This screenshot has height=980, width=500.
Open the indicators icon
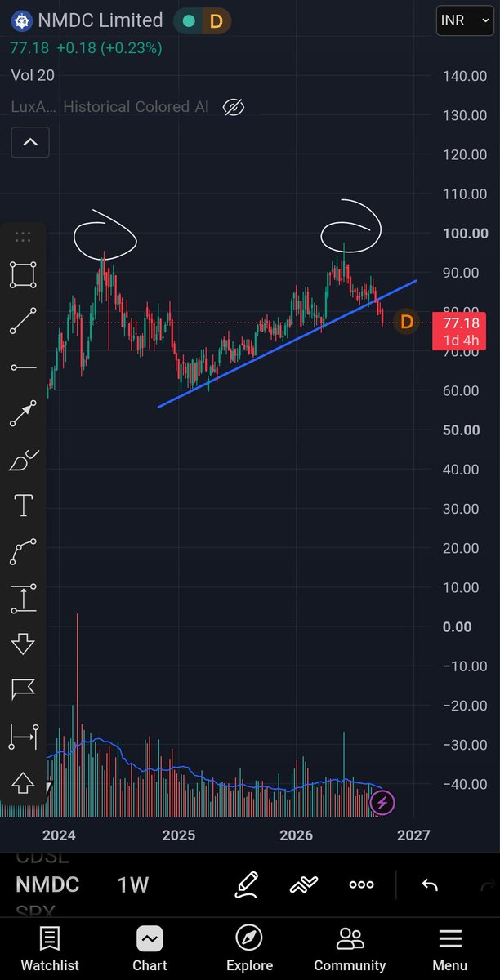click(303, 884)
